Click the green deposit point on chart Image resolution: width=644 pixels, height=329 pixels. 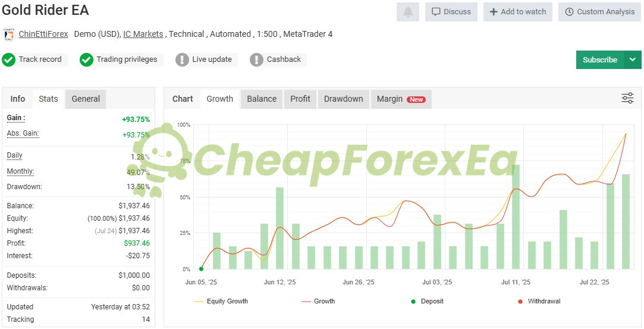(x=201, y=269)
